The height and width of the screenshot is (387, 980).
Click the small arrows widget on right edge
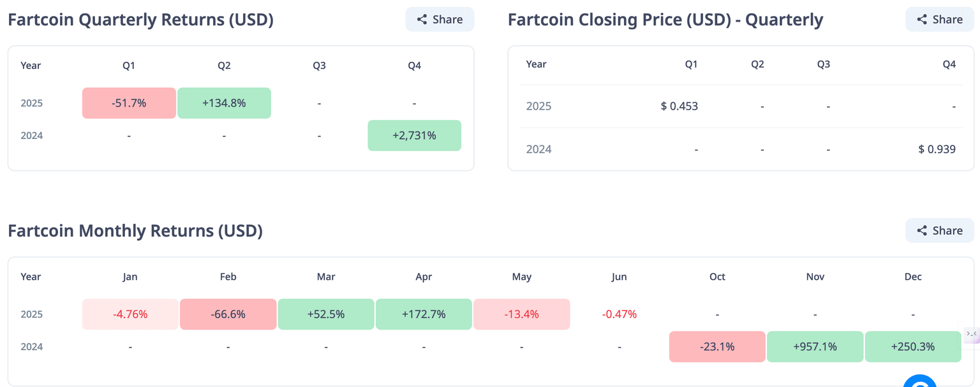tap(972, 334)
